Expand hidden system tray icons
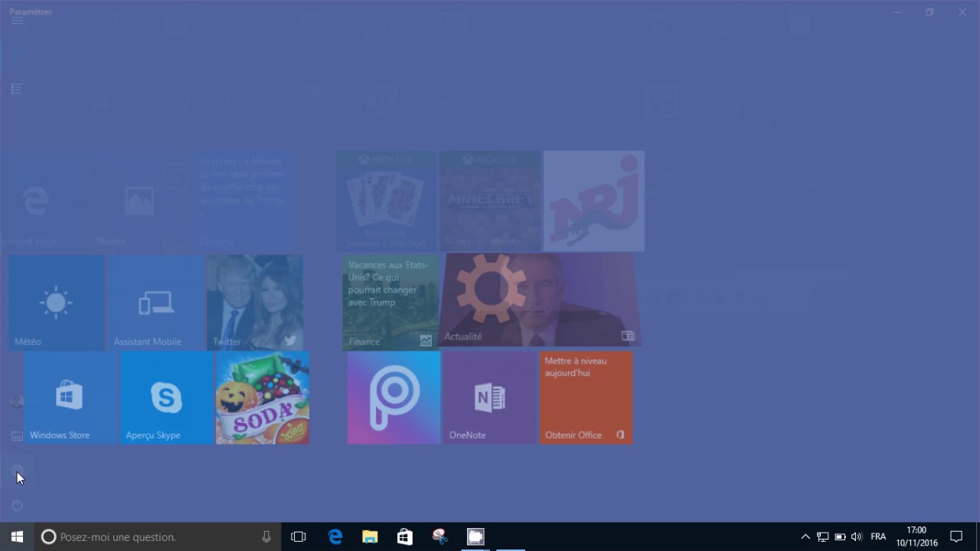The image size is (980, 551). (805, 536)
